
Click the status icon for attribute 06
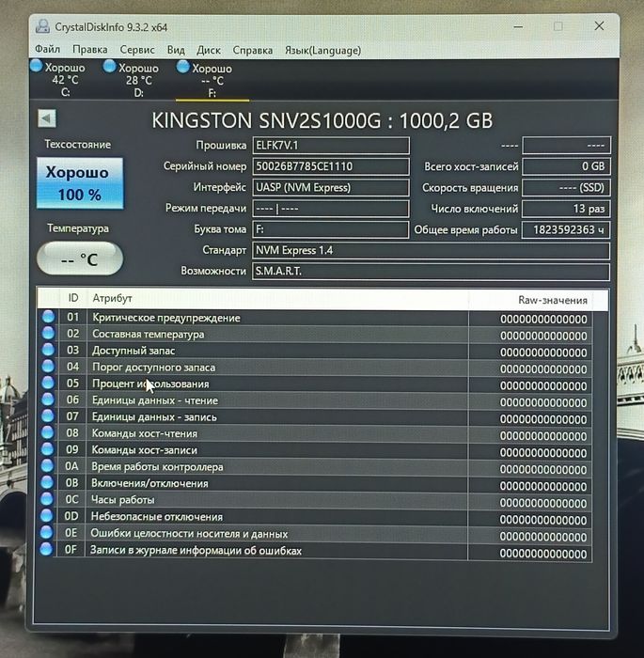(48, 399)
